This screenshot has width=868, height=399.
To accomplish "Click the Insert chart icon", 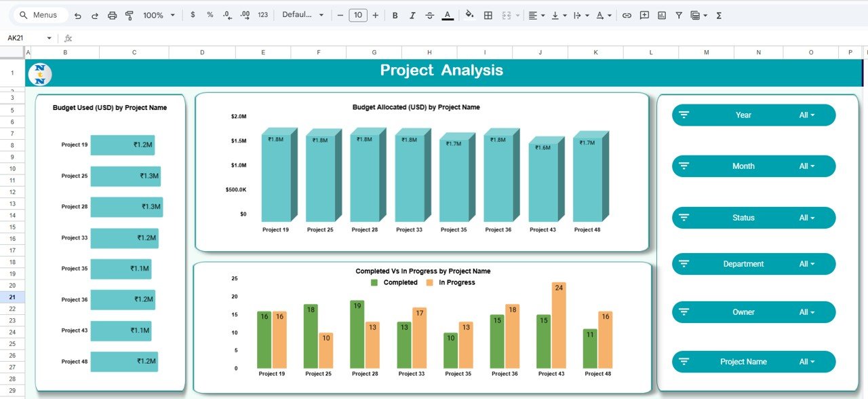I will coord(662,15).
